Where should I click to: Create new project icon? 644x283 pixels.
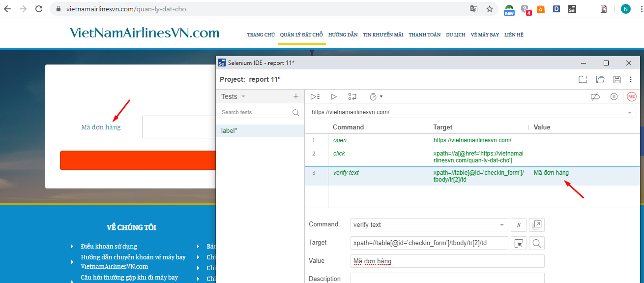583,79
